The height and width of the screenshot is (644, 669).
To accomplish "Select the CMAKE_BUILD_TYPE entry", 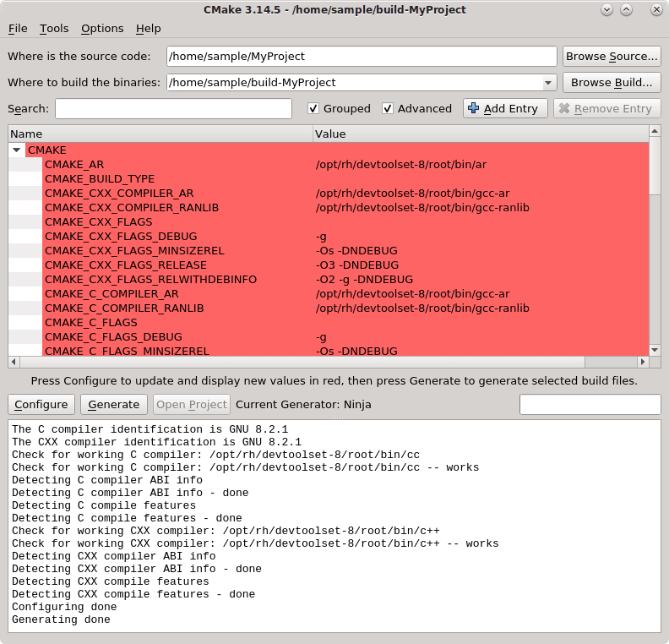I will click(100, 179).
